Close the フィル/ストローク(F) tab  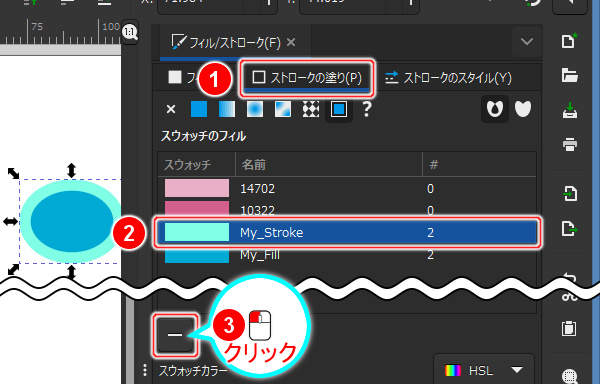291,42
